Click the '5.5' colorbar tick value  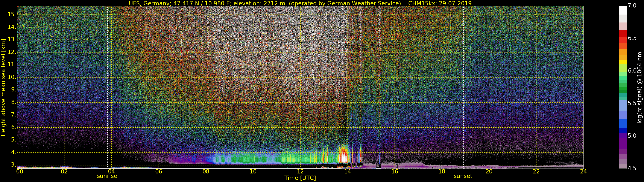point(632,103)
